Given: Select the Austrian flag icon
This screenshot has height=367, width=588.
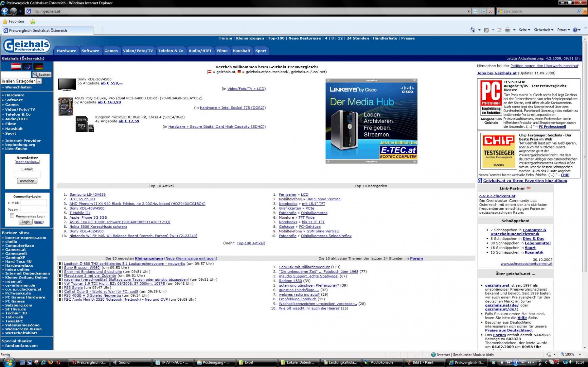Looking at the screenshot, I should click(x=16, y=66).
